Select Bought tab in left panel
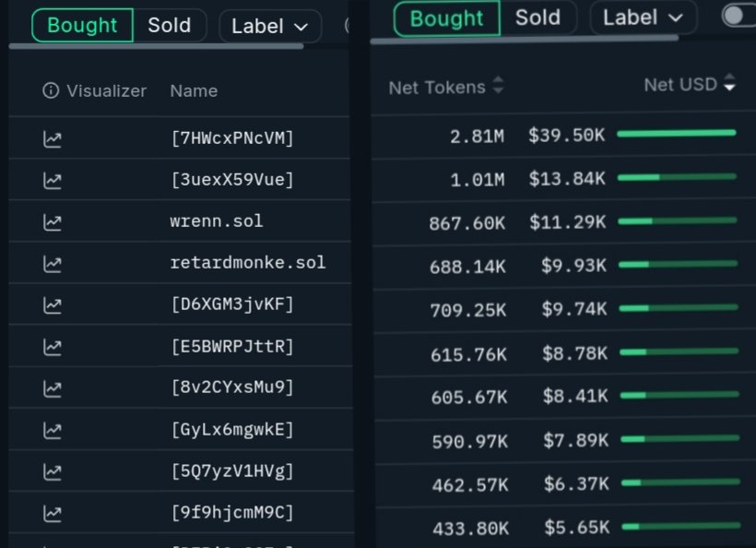This screenshot has width=756, height=548. pyautogui.click(x=82, y=25)
